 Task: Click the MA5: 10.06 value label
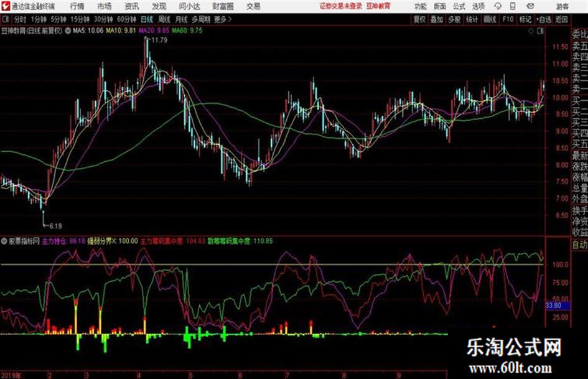(x=88, y=30)
